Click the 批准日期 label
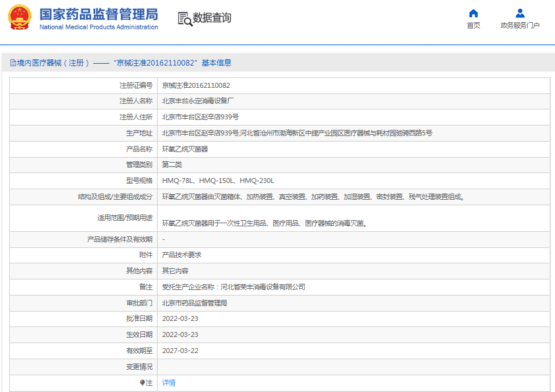Image resolution: width=555 pixels, height=392 pixels. click(139, 318)
